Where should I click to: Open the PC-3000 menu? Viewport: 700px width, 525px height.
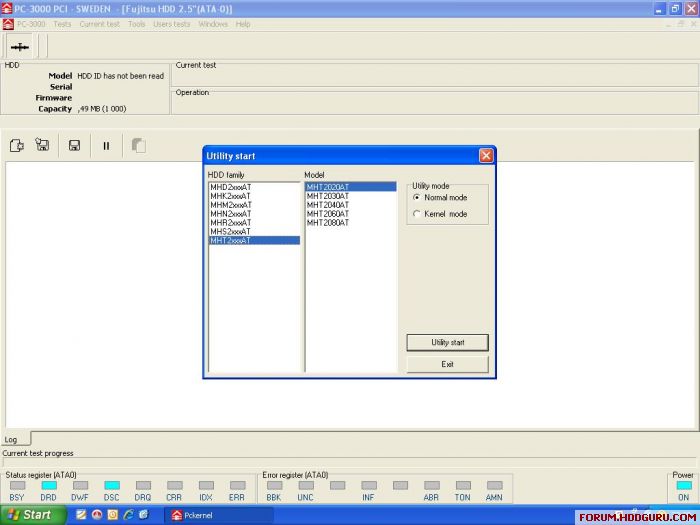click(31, 24)
